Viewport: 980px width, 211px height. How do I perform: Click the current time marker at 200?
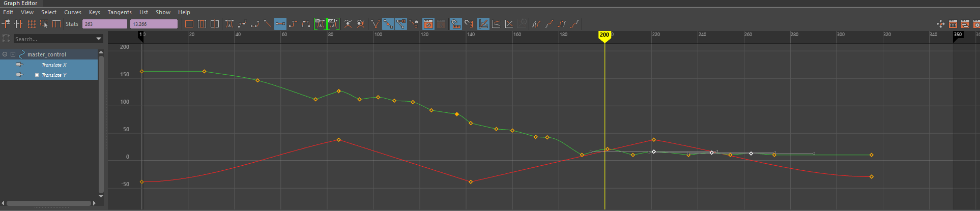pos(604,36)
